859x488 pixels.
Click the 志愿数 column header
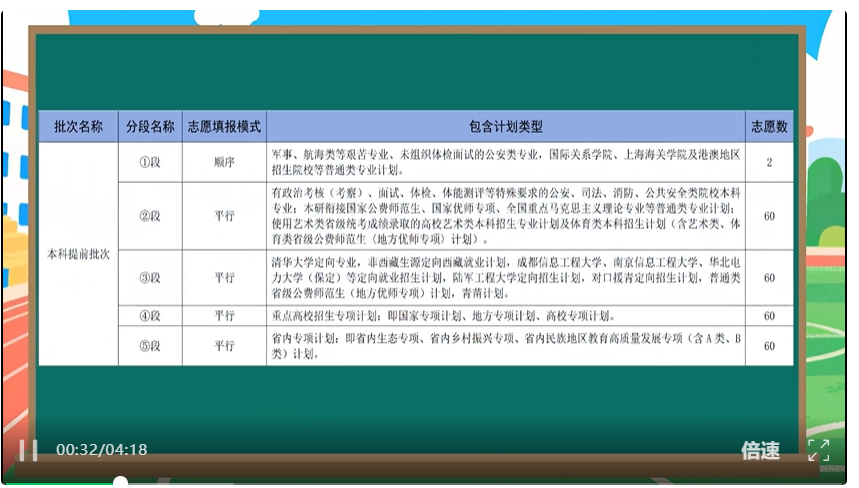[769, 127]
